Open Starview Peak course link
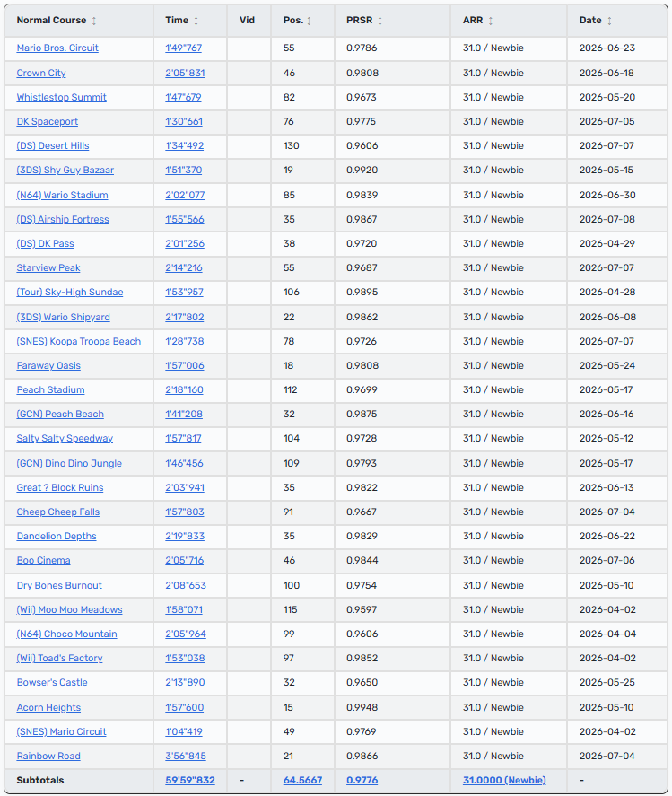This screenshot has height=796, width=672. 48,268
